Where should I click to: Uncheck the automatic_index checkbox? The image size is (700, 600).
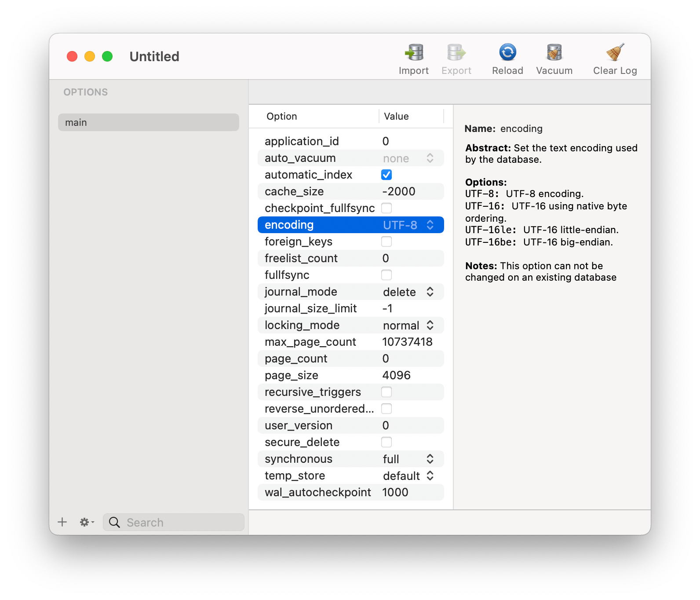pyautogui.click(x=386, y=175)
